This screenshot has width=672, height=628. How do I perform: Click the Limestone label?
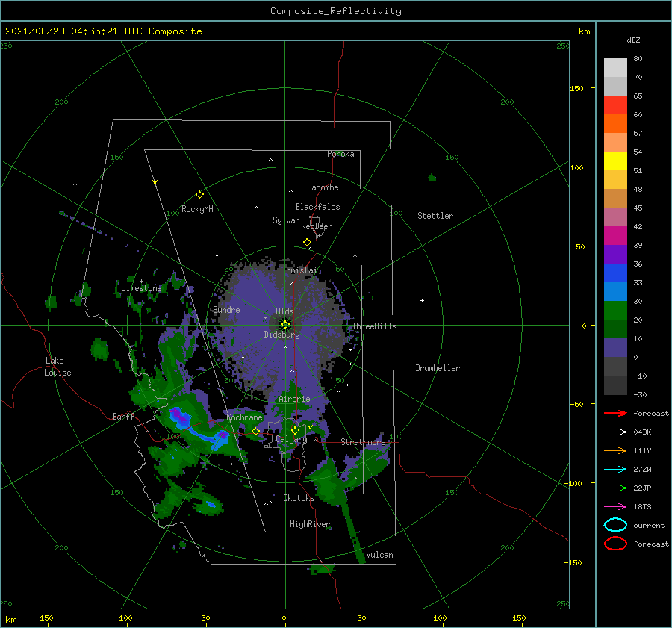[141, 288]
